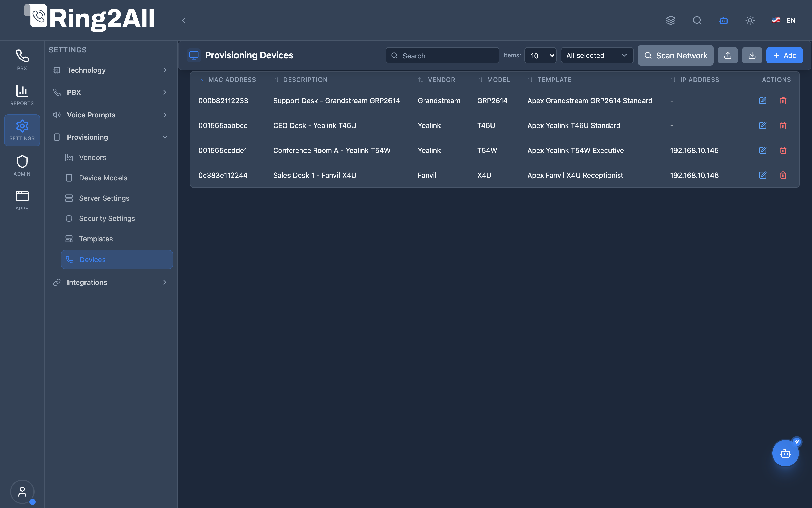
Task: Click the Scan Network button
Action: pos(675,55)
